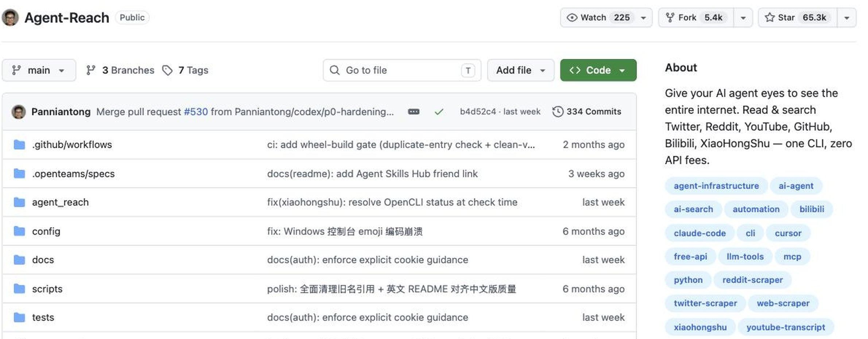
Task: Open the main branch selector
Action: point(39,70)
